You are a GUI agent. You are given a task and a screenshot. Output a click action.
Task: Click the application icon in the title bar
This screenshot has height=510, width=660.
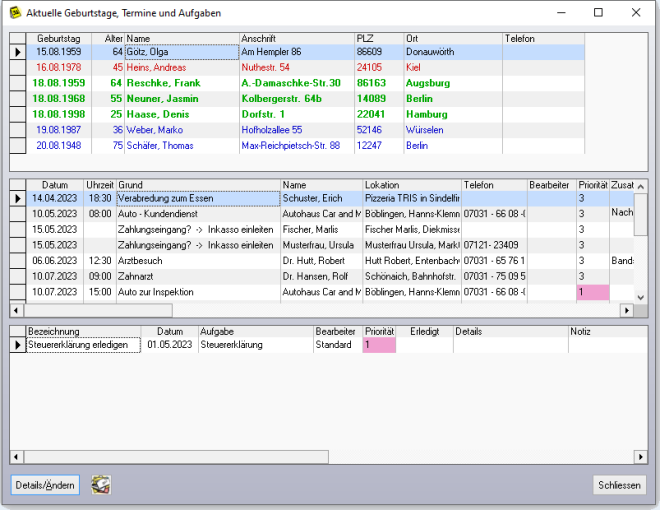(14, 13)
